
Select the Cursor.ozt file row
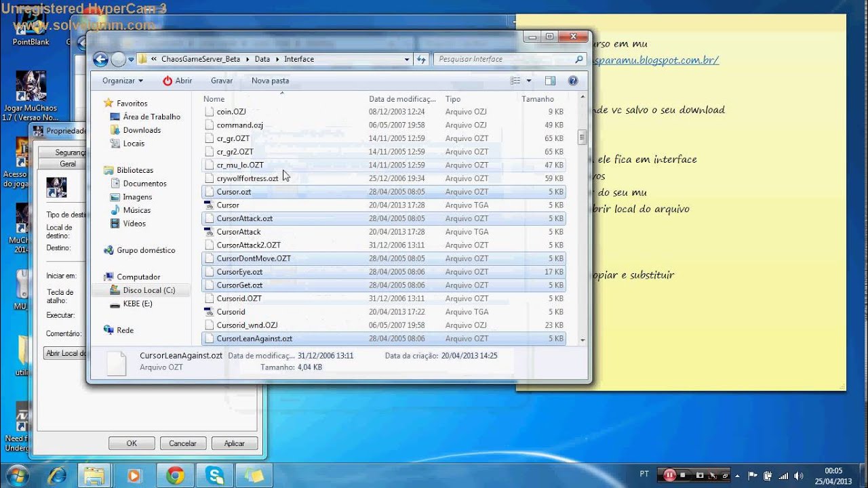384,192
